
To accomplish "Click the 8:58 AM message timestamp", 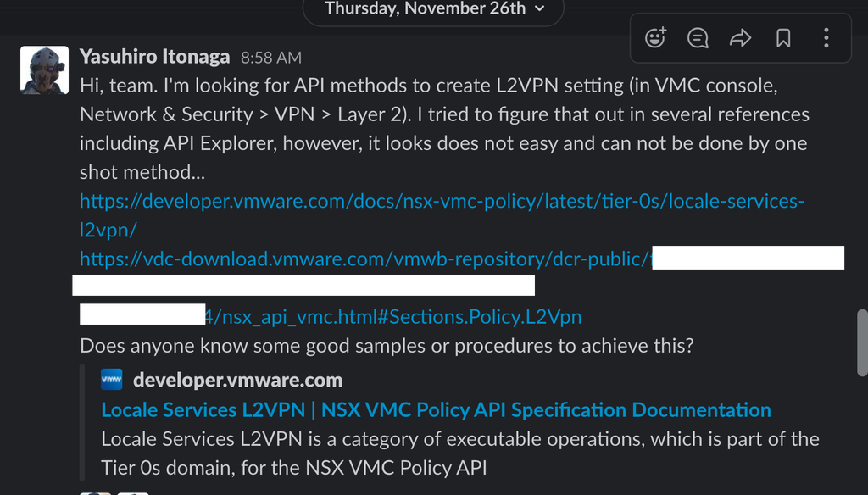I will point(271,58).
